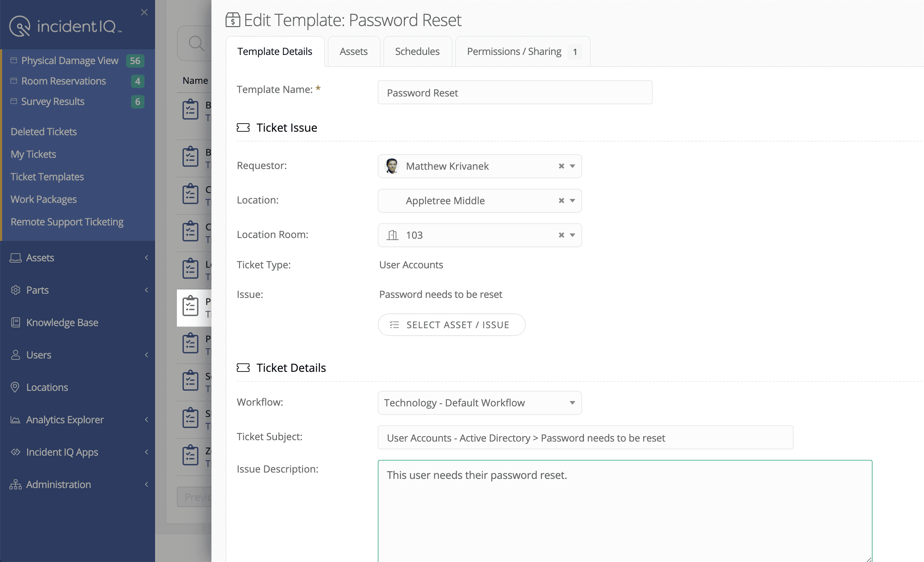Collapse the Users sidebar section chevron
The width and height of the screenshot is (924, 562).
[146, 355]
